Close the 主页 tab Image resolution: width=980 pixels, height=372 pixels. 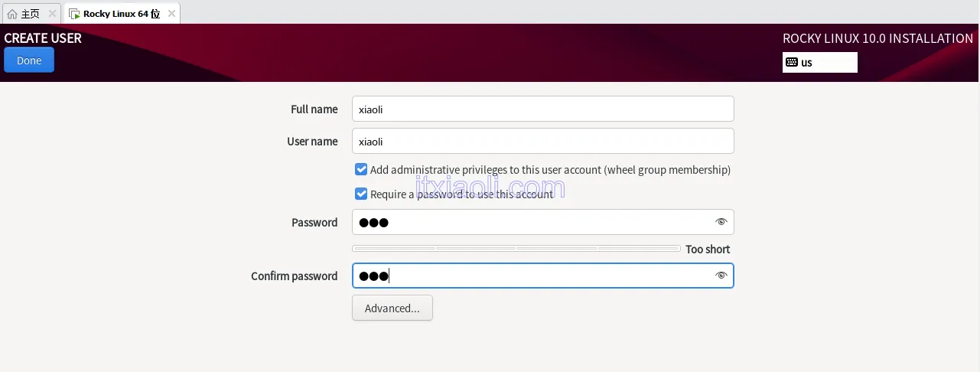(53, 14)
